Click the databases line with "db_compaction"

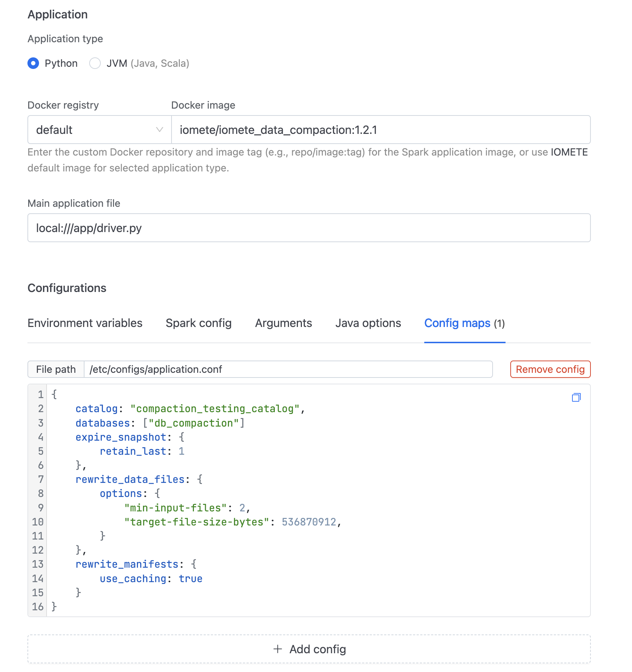[160, 423]
